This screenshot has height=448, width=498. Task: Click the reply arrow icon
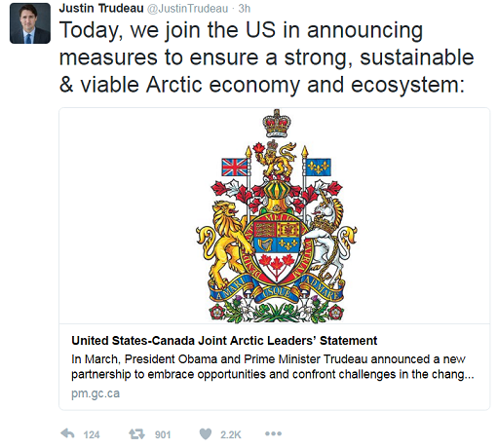[x=67, y=433]
